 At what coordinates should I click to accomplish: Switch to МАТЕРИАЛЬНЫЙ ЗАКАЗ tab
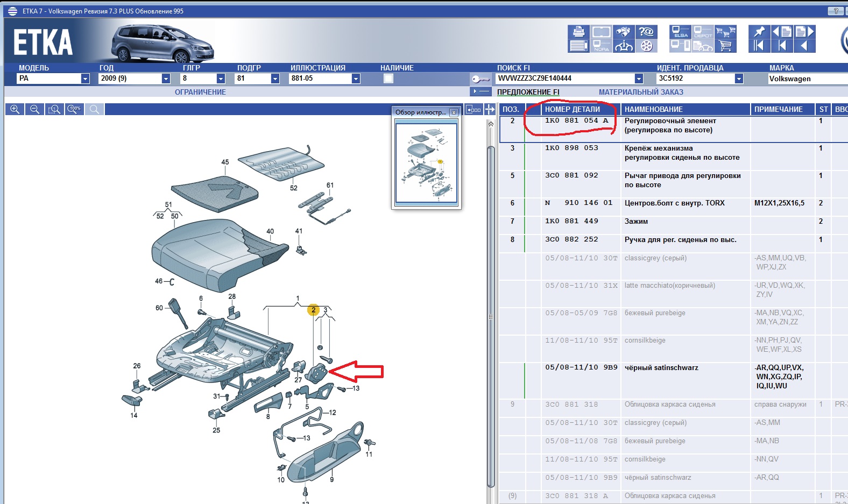[641, 92]
